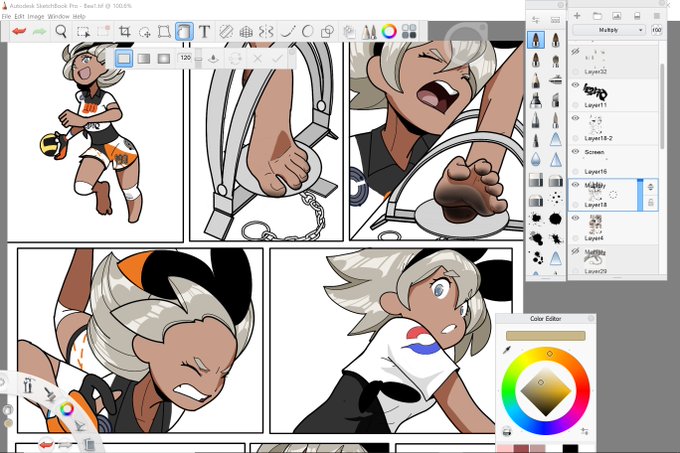Image resolution: width=680 pixels, height=453 pixels.
Task: Select the Quick Transform lasso tool
Action: point(144,32)
